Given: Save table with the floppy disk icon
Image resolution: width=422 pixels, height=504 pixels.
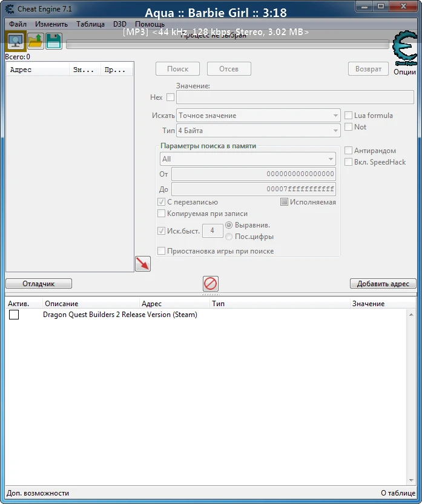Looking at the screenshot, I should [x=54, y=41].
